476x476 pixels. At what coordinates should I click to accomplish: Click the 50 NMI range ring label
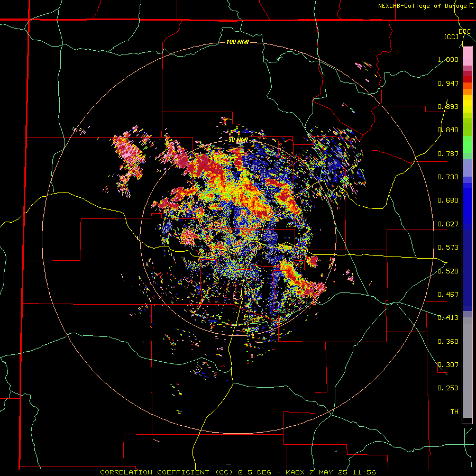coord(238,140)
